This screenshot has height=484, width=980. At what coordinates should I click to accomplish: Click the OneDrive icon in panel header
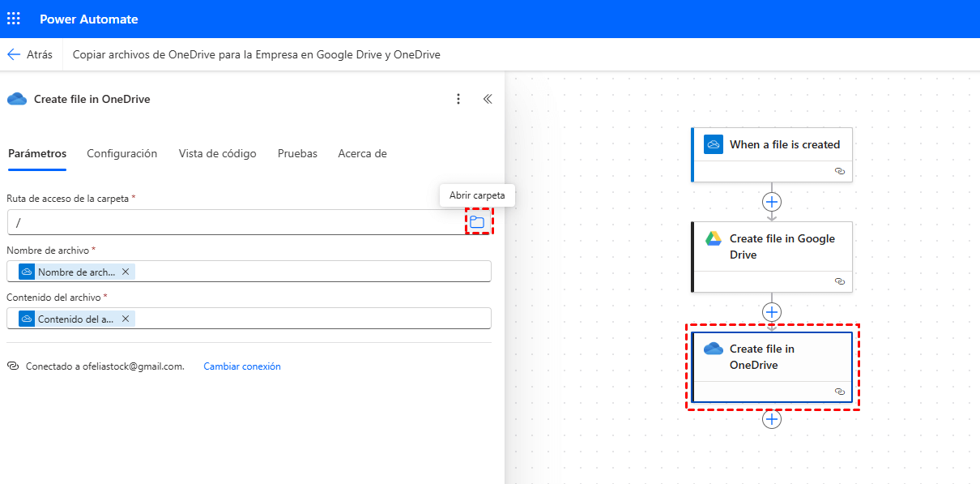point(16,99)
